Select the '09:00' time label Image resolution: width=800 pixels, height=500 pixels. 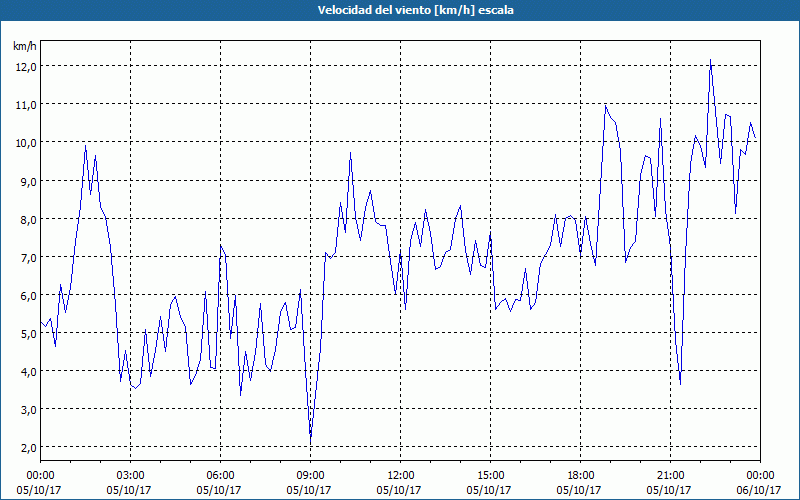[311, 476]
